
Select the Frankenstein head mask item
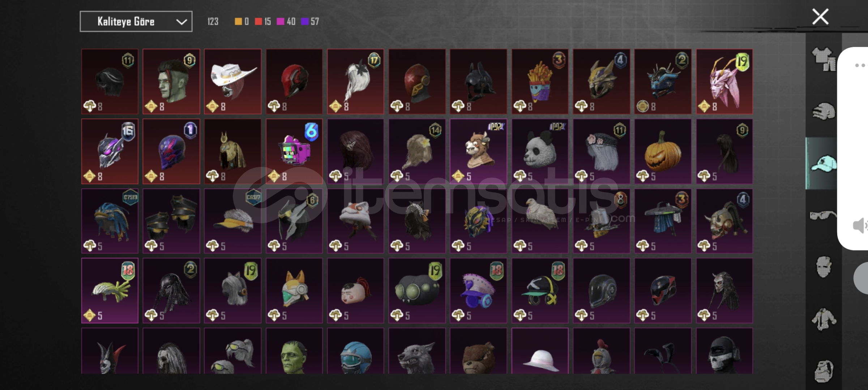coord(294,351)
